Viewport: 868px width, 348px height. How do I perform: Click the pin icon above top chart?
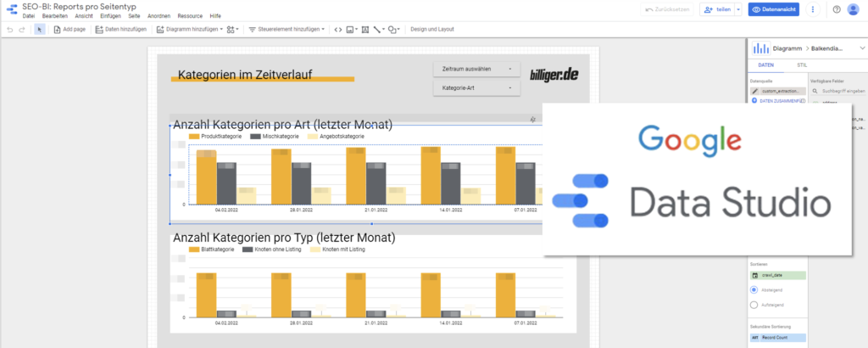[532, 119]
